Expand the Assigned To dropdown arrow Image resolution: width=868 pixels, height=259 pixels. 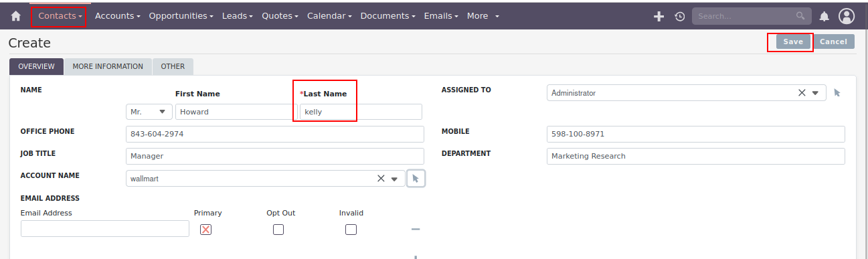815,93
